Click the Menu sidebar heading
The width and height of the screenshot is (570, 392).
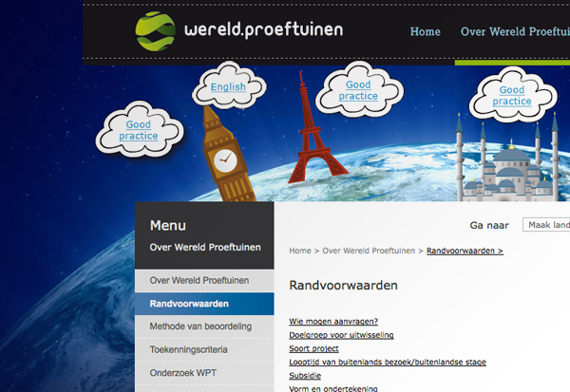click(168, 226)
